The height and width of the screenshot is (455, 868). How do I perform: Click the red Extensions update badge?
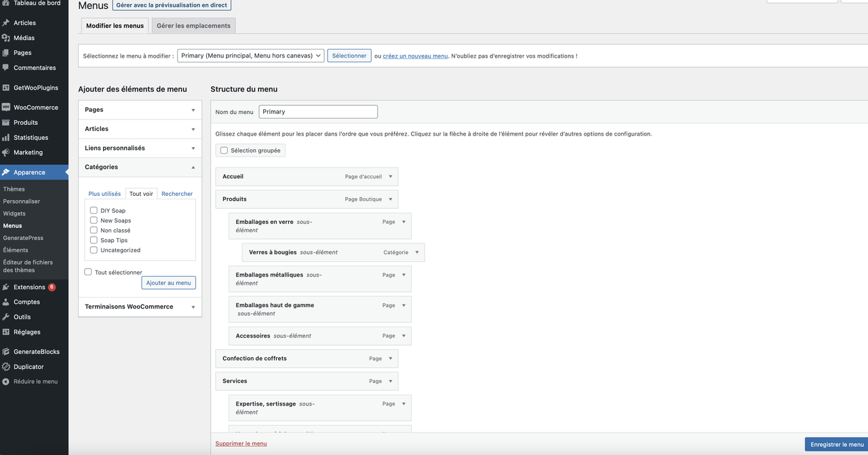[52, 287]
